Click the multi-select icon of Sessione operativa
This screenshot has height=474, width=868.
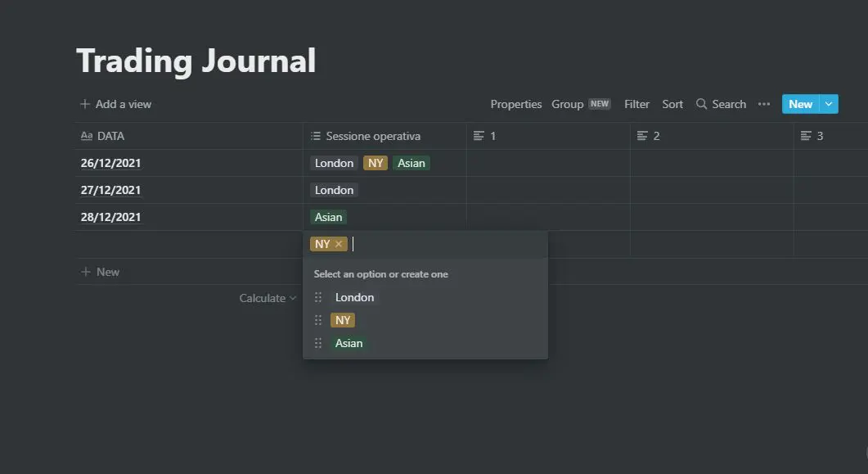[316, 136]
